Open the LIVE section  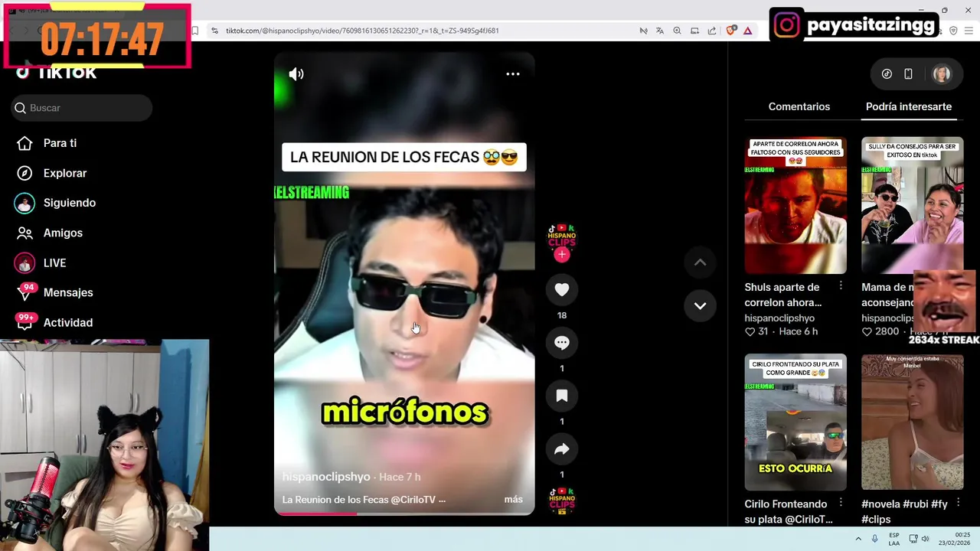(x=54, y=262)
